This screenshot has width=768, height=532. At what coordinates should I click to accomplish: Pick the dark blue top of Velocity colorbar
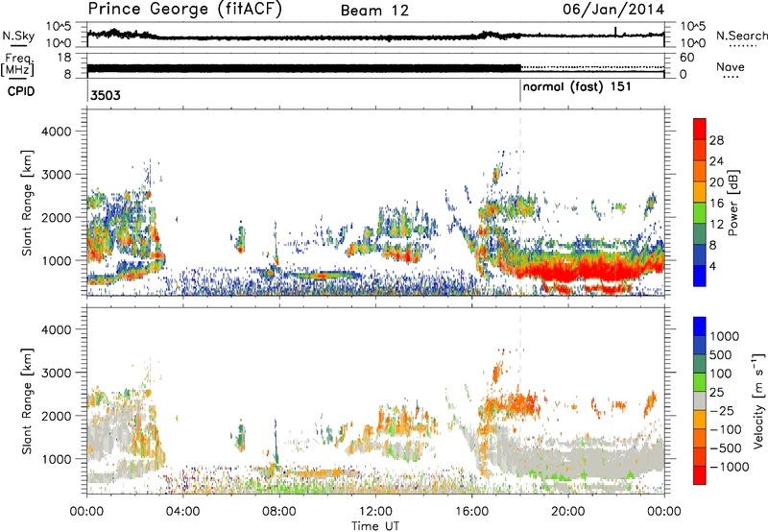click(x=700, y=326)
